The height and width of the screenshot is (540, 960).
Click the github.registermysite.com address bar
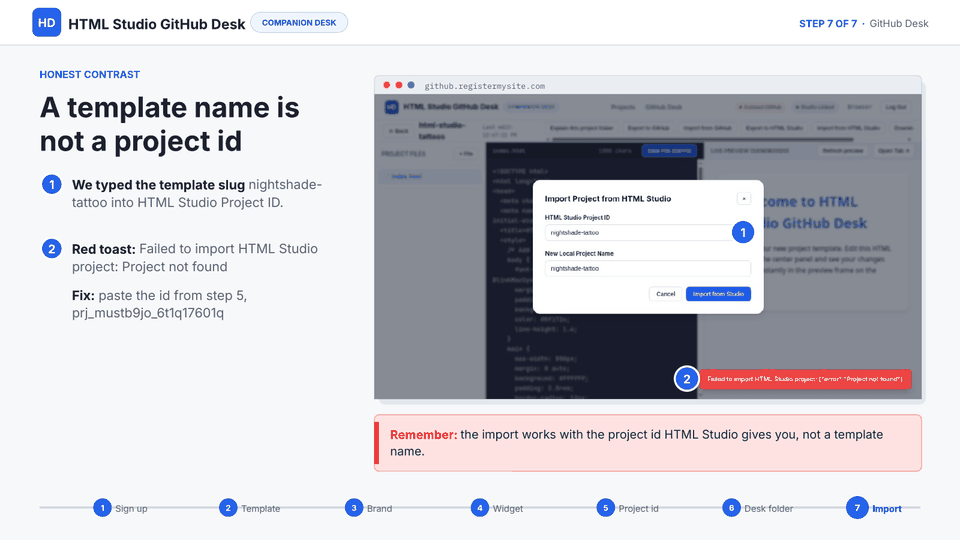tap(484, 86)
